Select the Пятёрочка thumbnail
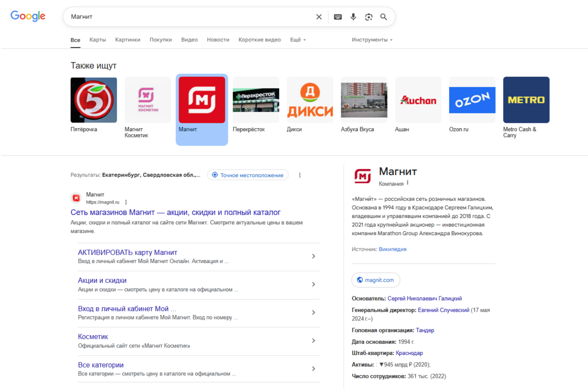The image size is (588, 389). (94, 100)
